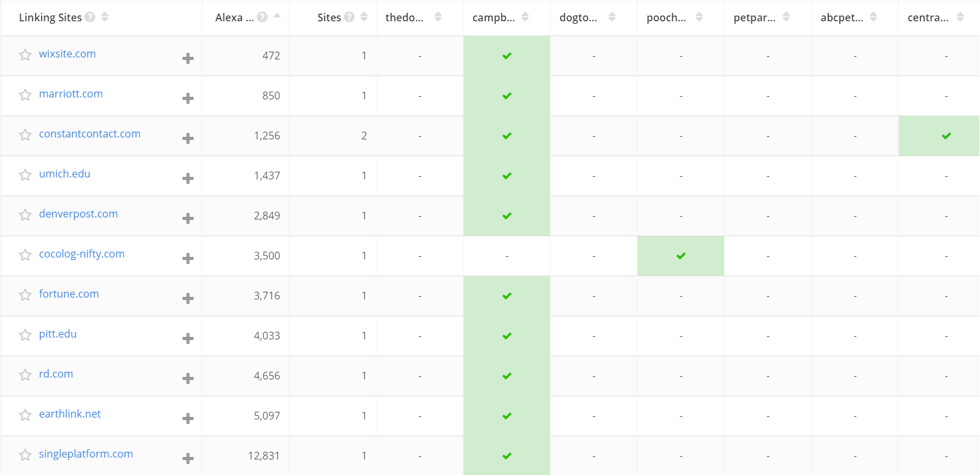Sort by the pooch... column arrows
Image resolution: width=980 pixels, height=475 pixels.
[699, 17]
